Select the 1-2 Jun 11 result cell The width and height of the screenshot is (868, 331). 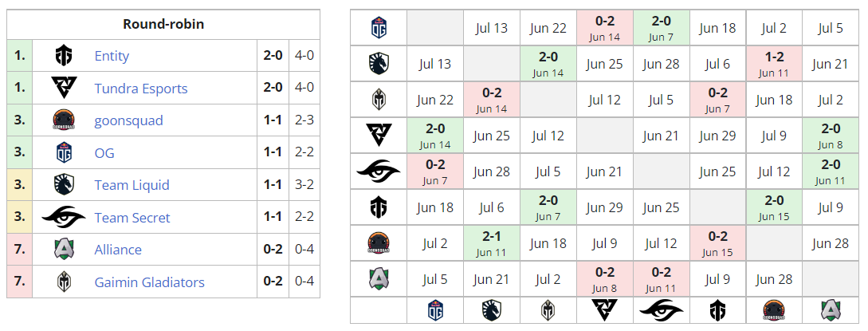point(774,64)
